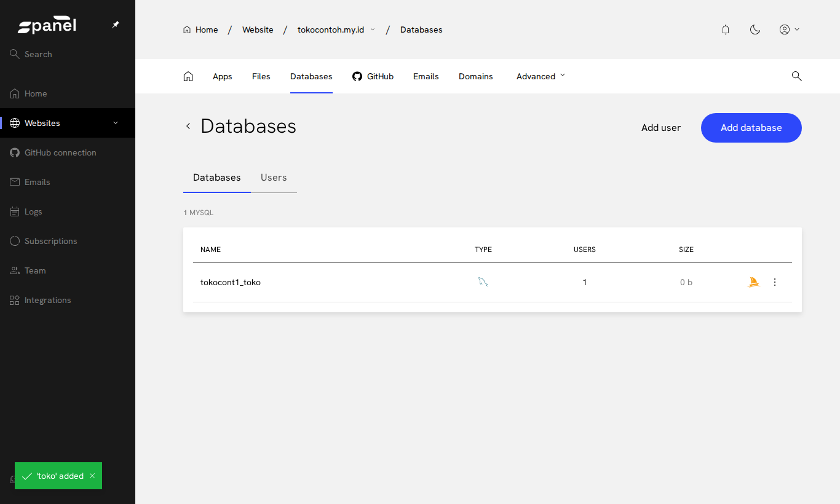Switch to the Users sub-tab
The image size is (840, 504).
pos(274,178)
